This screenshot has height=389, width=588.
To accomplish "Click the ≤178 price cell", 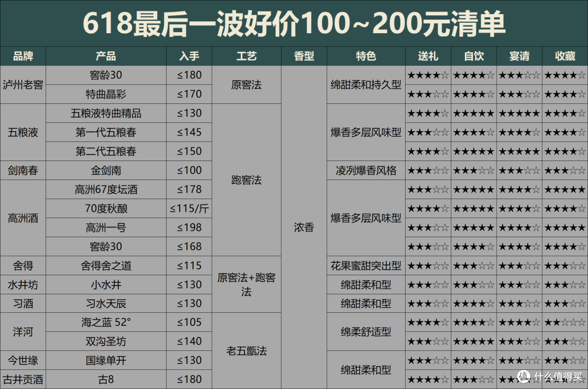I will click(x=189, y=190).
